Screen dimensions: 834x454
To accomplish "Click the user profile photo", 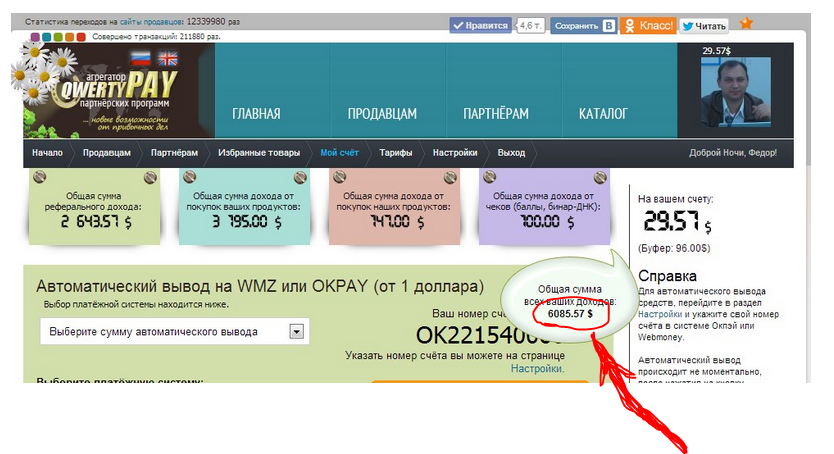I will (x=736, y=91).
